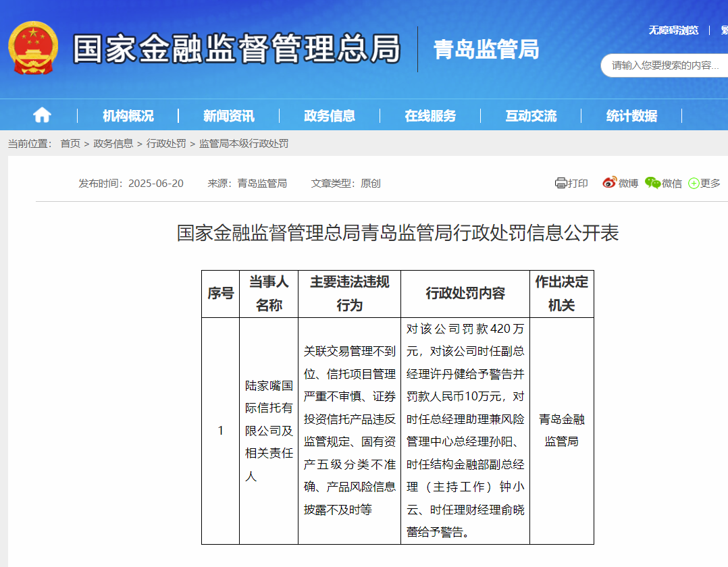
Task: Open the 统计数据 navigation item
Action: (631, 116)
